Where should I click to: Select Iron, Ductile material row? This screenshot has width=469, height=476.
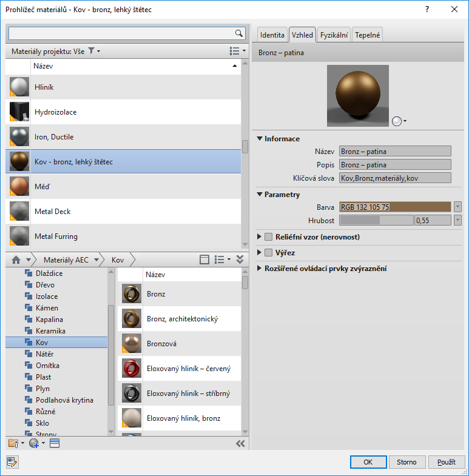tap(123, 136)
